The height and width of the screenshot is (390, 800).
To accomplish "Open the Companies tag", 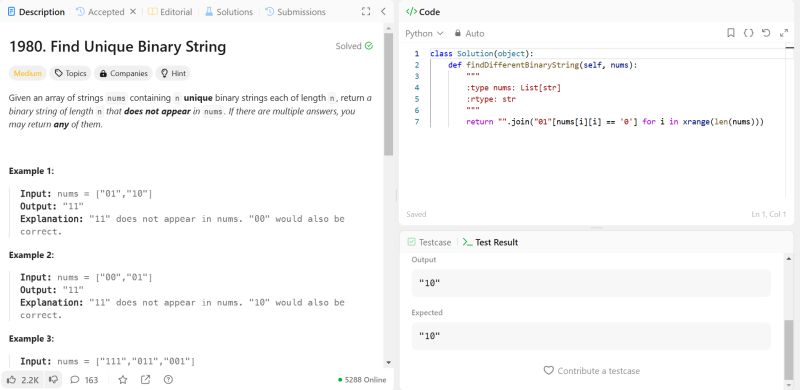I will (123, 74).
